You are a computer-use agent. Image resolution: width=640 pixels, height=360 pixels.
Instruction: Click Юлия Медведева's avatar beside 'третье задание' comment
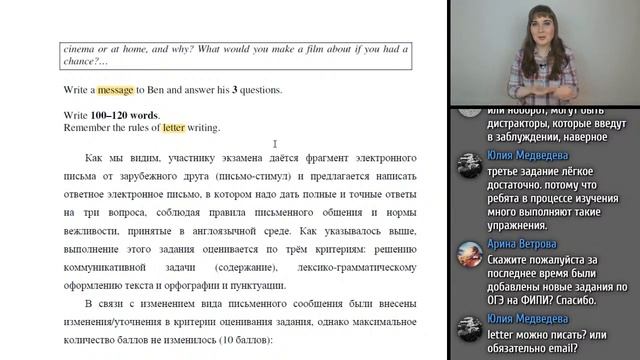click(x=469, y=165)
